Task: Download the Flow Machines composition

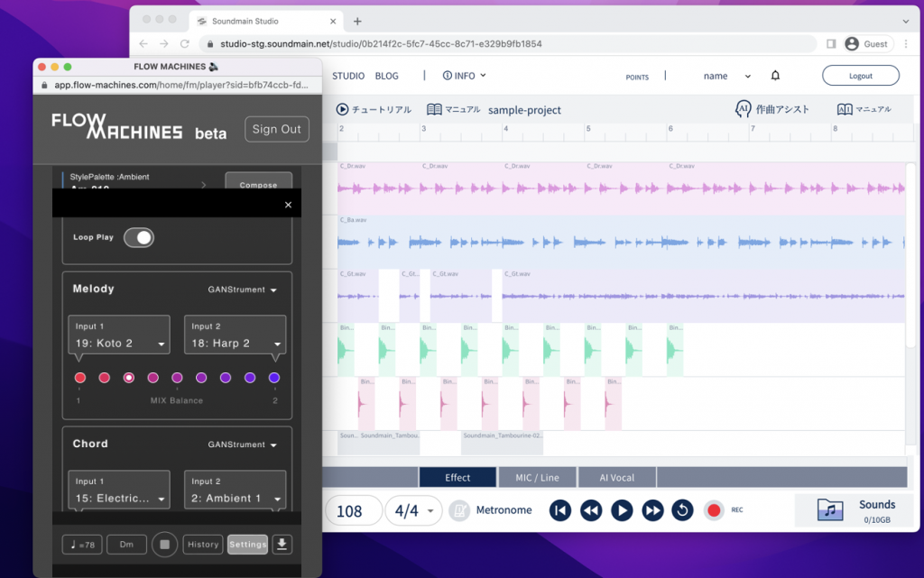Action: 282,545
